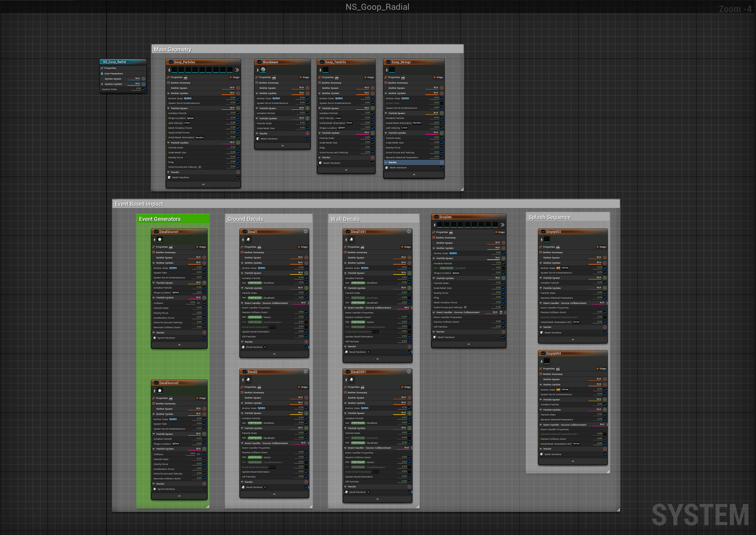This screenshot has height=535, width=756.
Task: Click the add circle on Droplets Particle Update
Action: (504, 278)
